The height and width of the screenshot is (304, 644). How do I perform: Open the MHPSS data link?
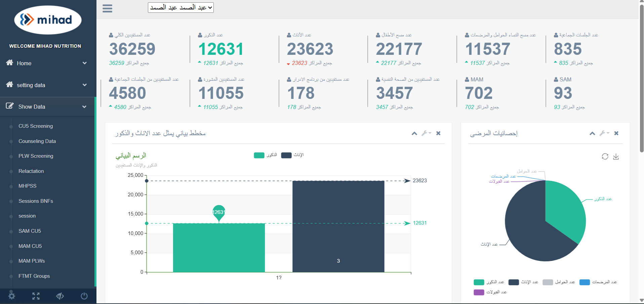28,186
